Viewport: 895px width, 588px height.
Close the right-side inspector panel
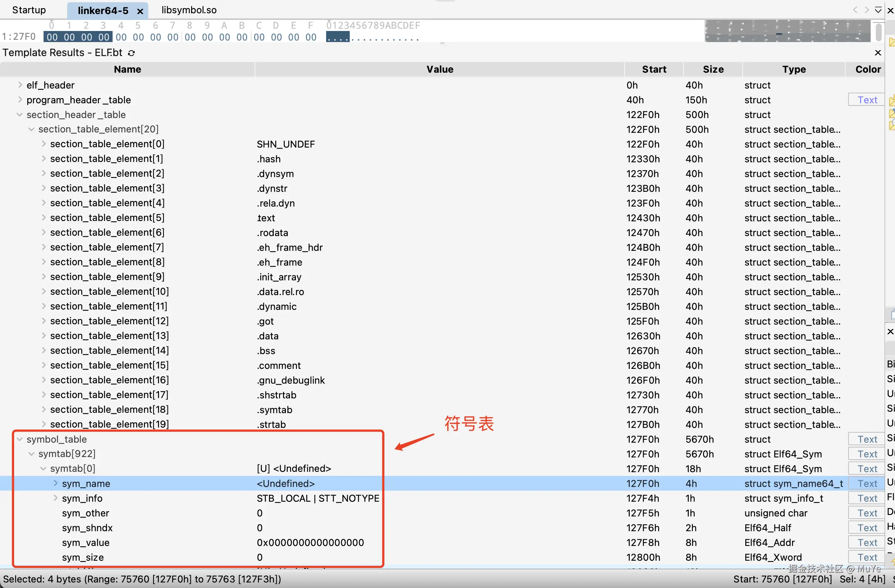tap(890, 332)
